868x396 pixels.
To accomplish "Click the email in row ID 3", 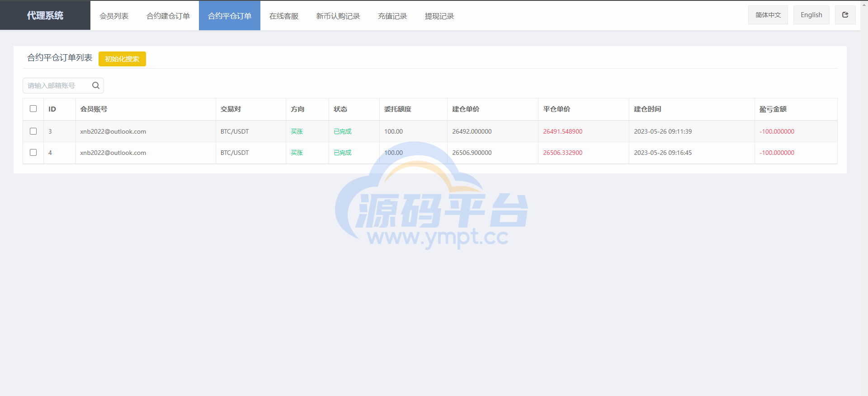I will 113,131.
